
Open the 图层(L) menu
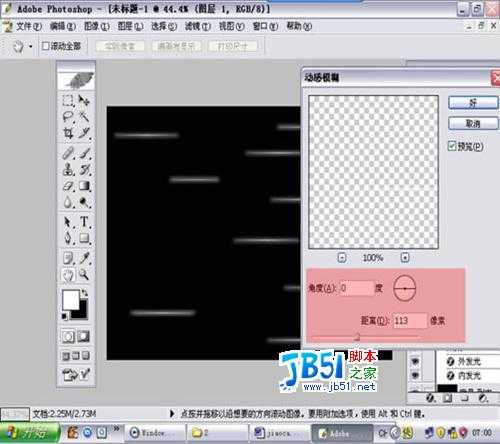coord(130,26)
